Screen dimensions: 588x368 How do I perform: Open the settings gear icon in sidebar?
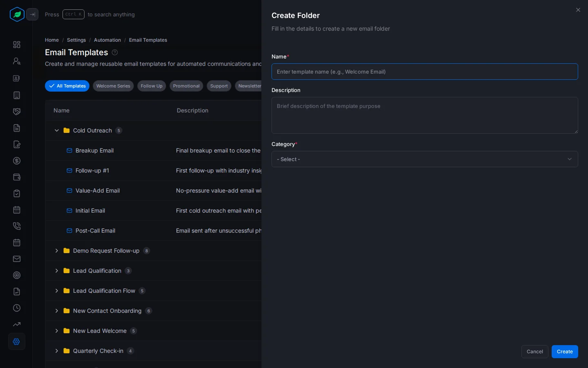tap(17, 341)
